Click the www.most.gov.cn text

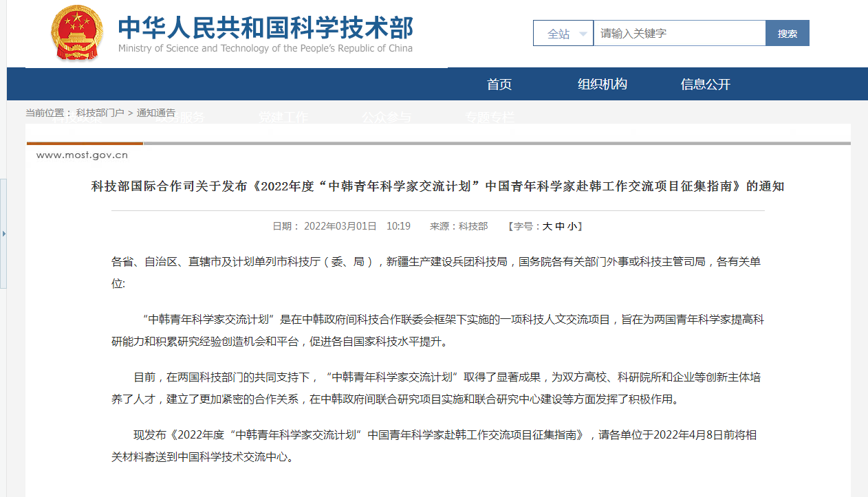[x=82, y=155]
